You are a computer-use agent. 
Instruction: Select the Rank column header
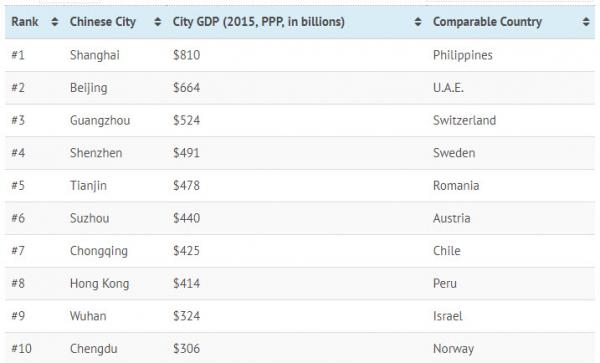coord(25,22)
